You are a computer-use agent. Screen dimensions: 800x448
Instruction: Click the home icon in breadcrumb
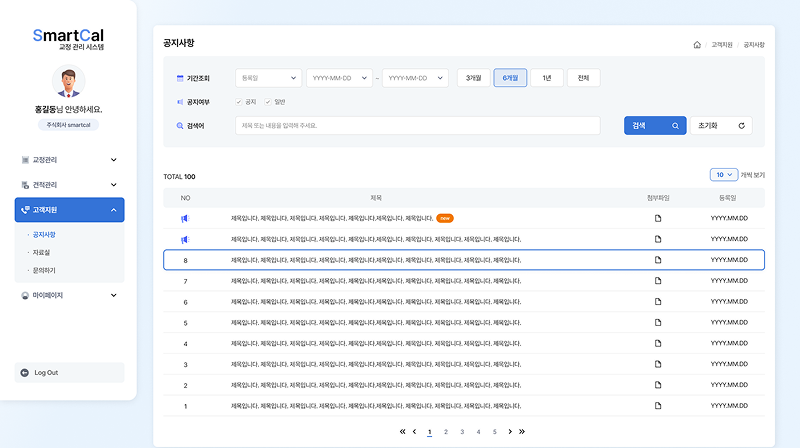click(697, 45)
